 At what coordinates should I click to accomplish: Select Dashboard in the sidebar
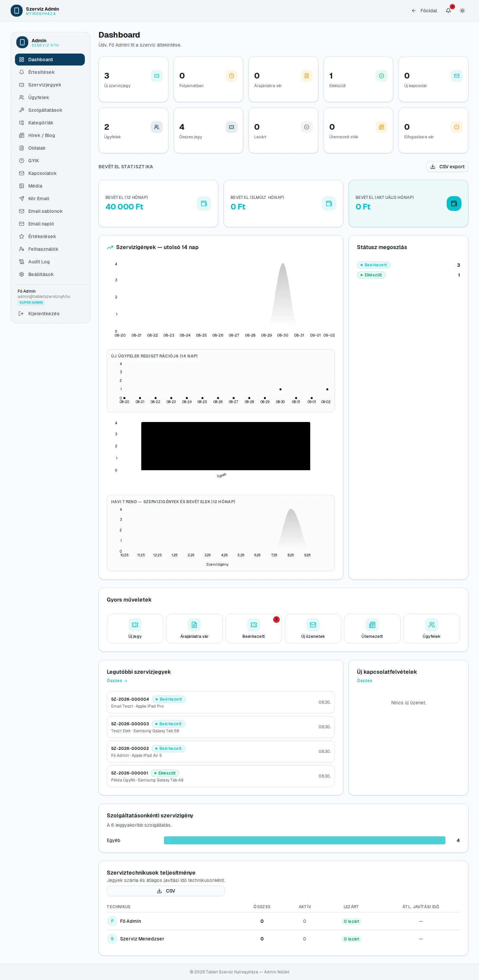click(50, 59)
